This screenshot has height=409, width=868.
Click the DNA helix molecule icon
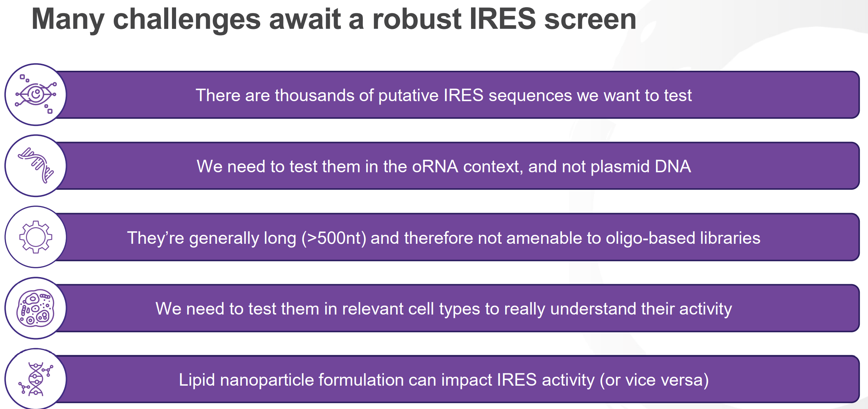click(x=36, y=379)
